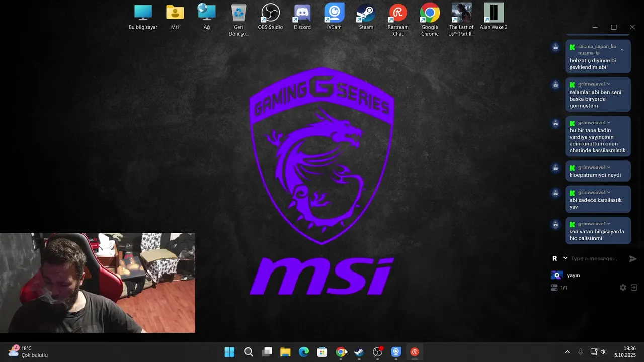The image size is (644, 362).
Task: Expand chevron on grimweave1 'bu bir tane kadin' message
Action: (x=609, y=123)
